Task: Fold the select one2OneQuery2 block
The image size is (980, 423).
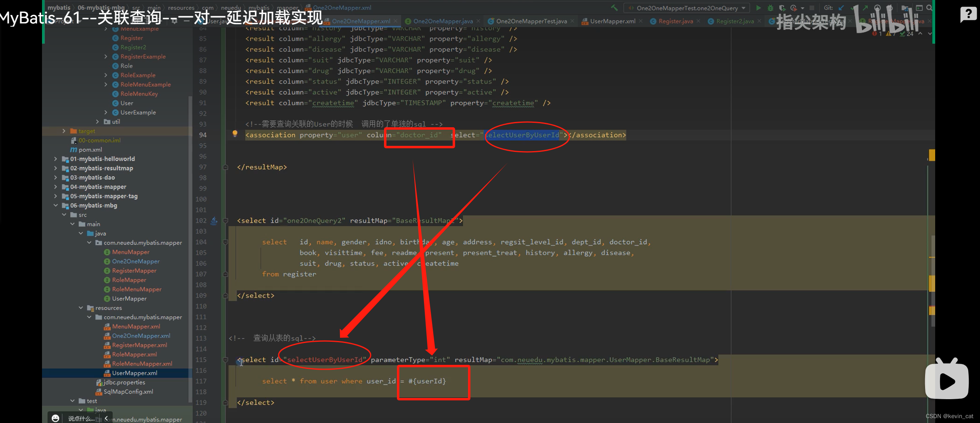Action: click(x=226, y=221)
